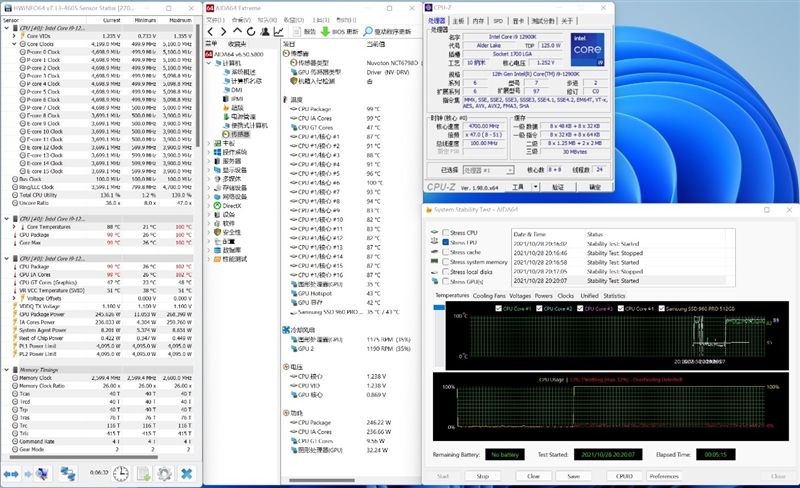The height and width of the screenshot is (488, 800).
Task: Expand motherboard node below sensor item
Action: (209, 143)
